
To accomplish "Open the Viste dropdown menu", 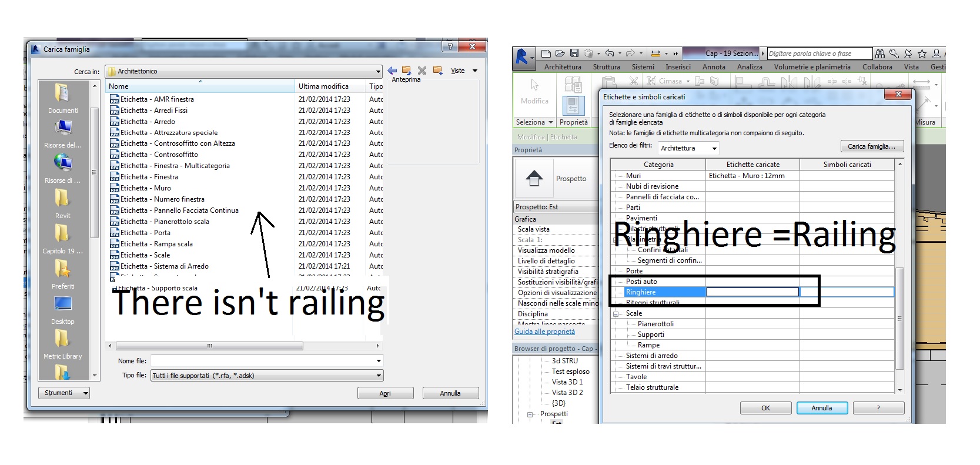I will 464,71.
